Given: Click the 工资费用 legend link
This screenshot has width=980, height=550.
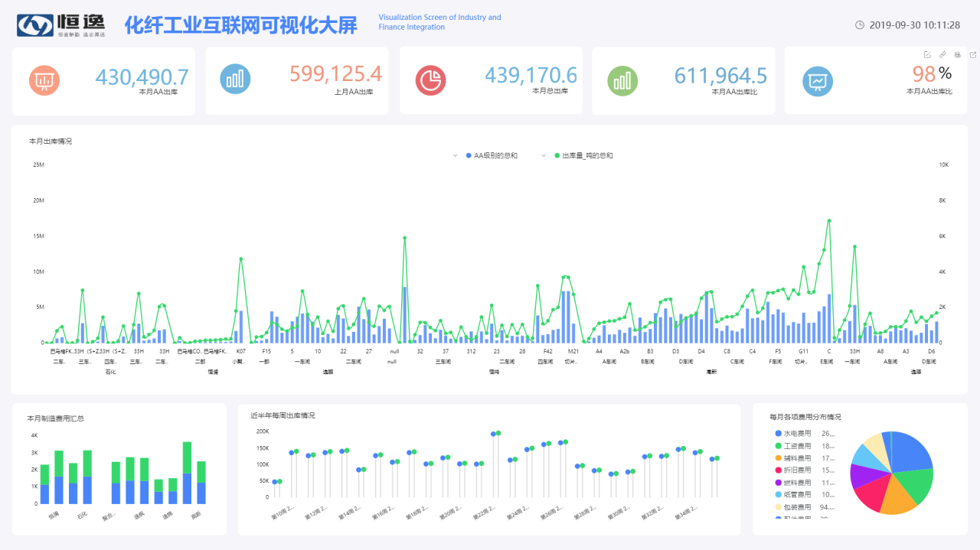Looking at the screenshot, I should [796, 445].
